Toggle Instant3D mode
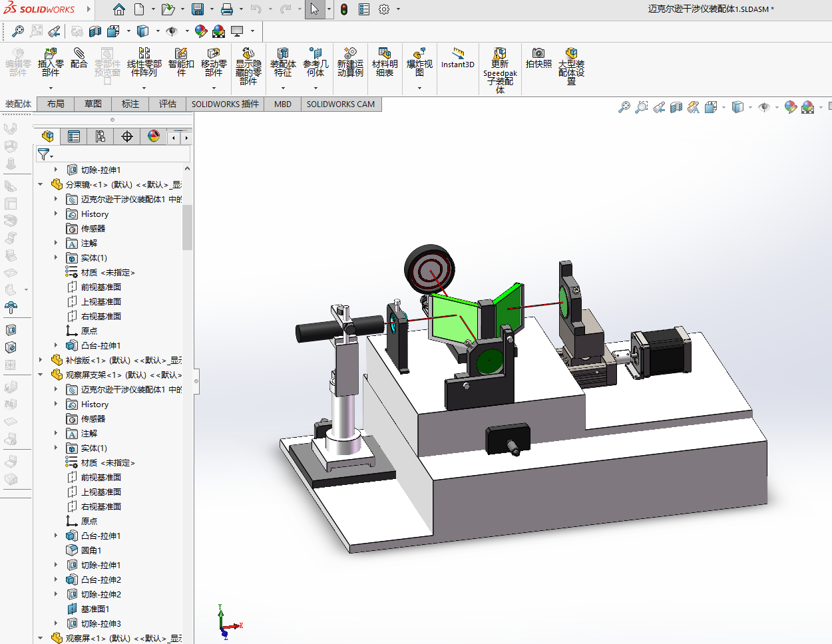This screenshot has height=644, width=832. (458, 58)
